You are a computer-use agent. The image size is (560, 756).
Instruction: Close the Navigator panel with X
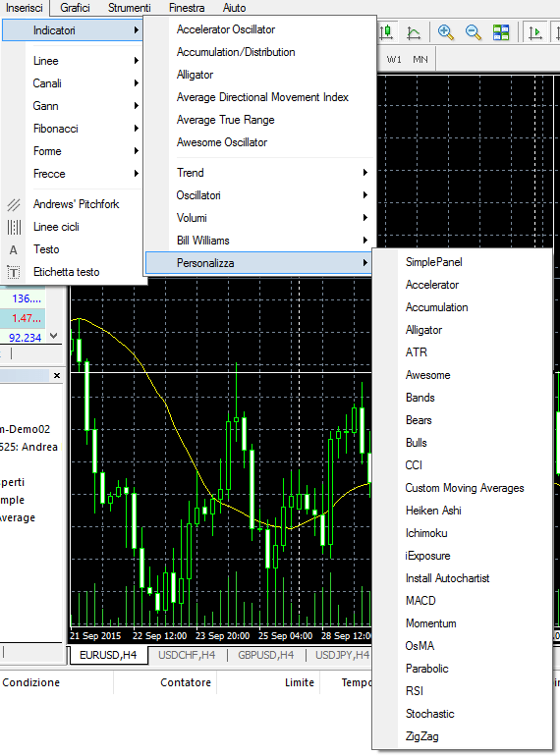coord(57,376)
